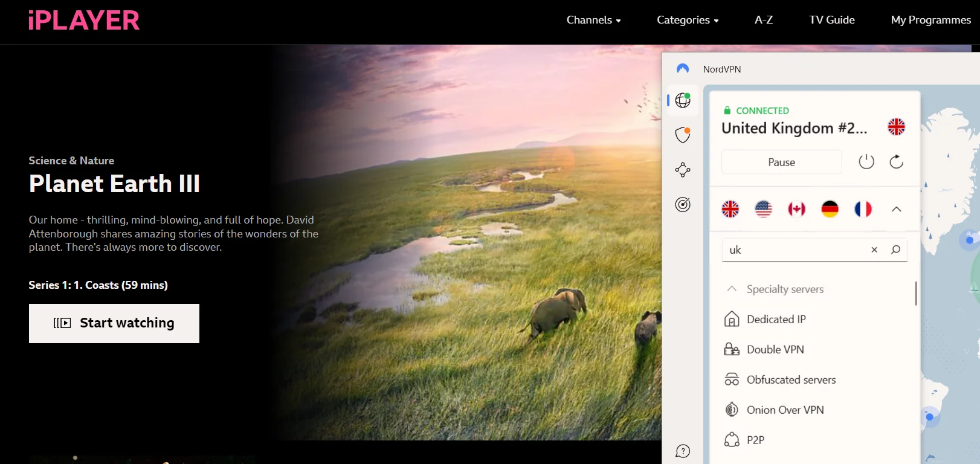
Task: Open the Channels dropdown menu
Action: pyautogui.click(x=593, y=20)
